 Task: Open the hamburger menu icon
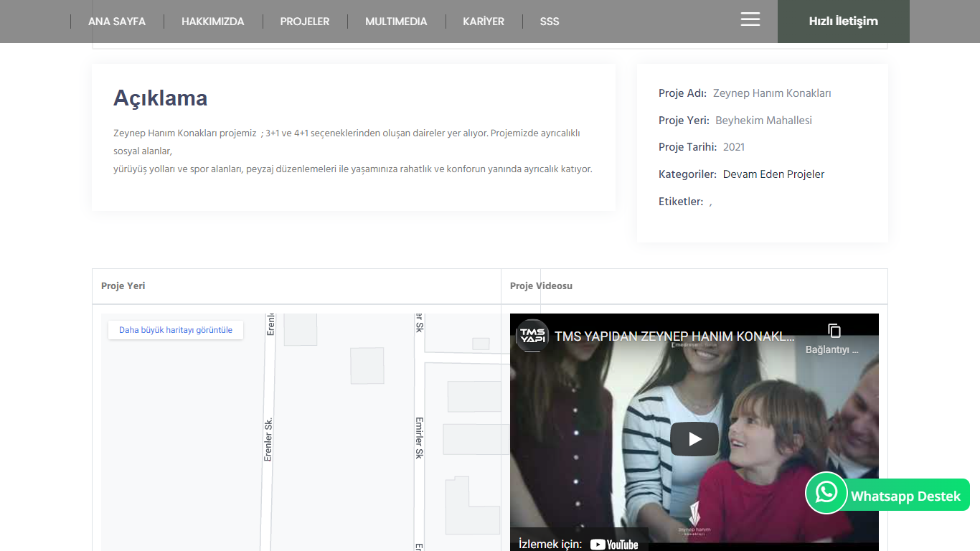tap(750, 20)
